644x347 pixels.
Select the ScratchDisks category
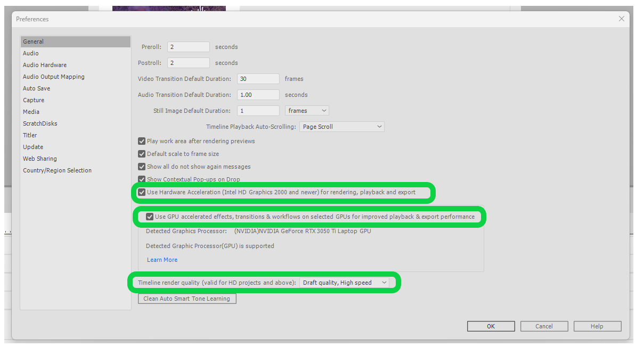[x=40, y=123]
